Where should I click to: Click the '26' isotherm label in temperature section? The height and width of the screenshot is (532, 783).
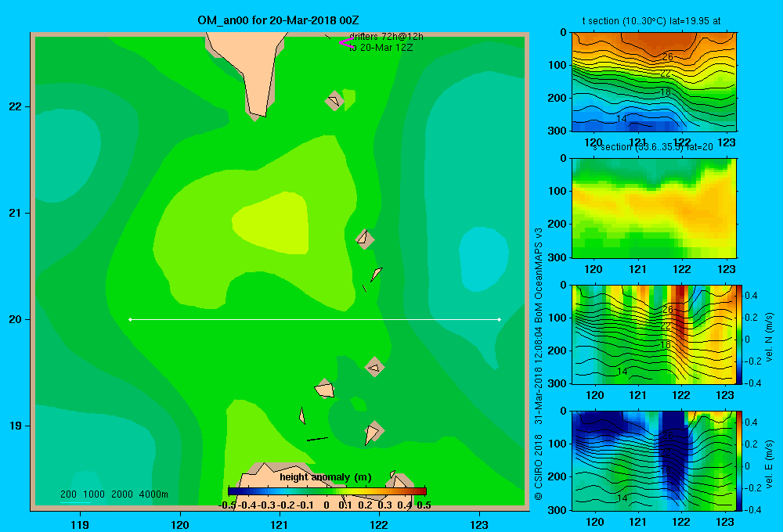668,57
